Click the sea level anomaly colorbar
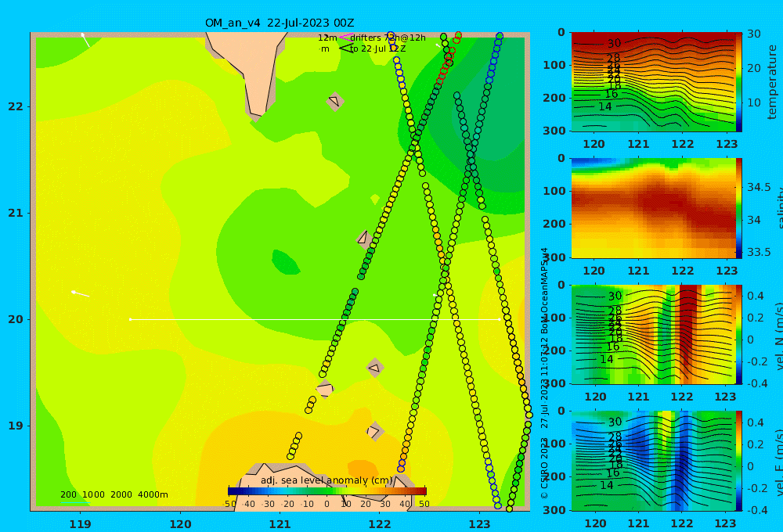Image resolution: width=783 pixels, height=532 pixels. coord(327,491)
